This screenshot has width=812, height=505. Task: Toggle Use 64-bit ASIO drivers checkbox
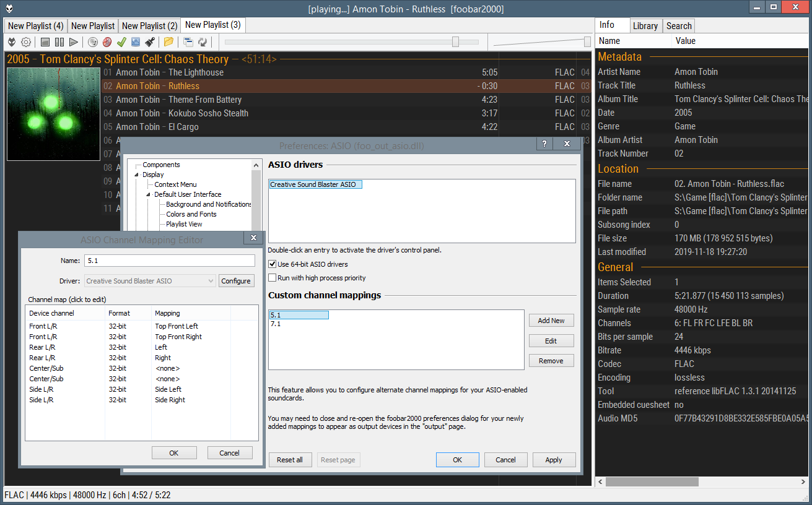(273, 264)
